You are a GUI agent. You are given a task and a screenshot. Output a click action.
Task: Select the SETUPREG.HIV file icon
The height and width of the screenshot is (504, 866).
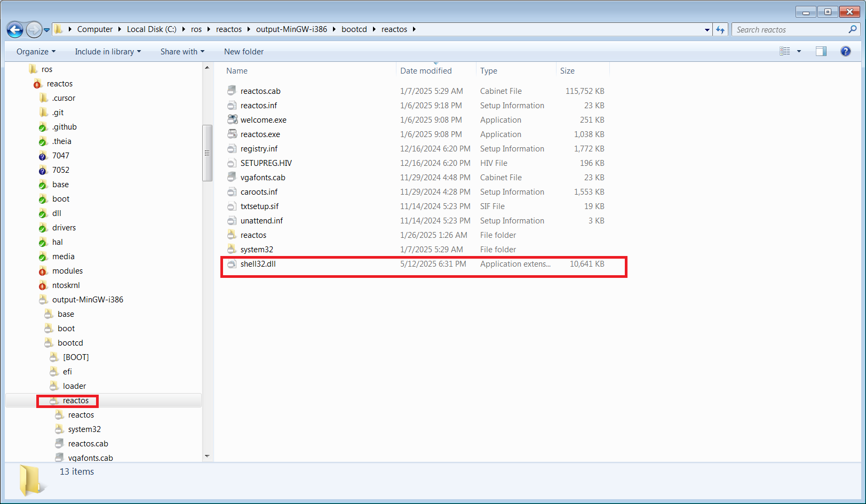232,163
